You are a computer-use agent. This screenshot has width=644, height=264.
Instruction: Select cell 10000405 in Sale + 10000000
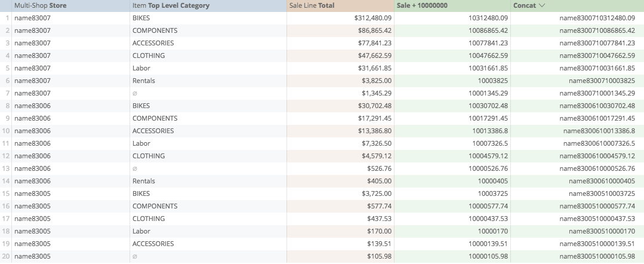click(x=452, y=181)
